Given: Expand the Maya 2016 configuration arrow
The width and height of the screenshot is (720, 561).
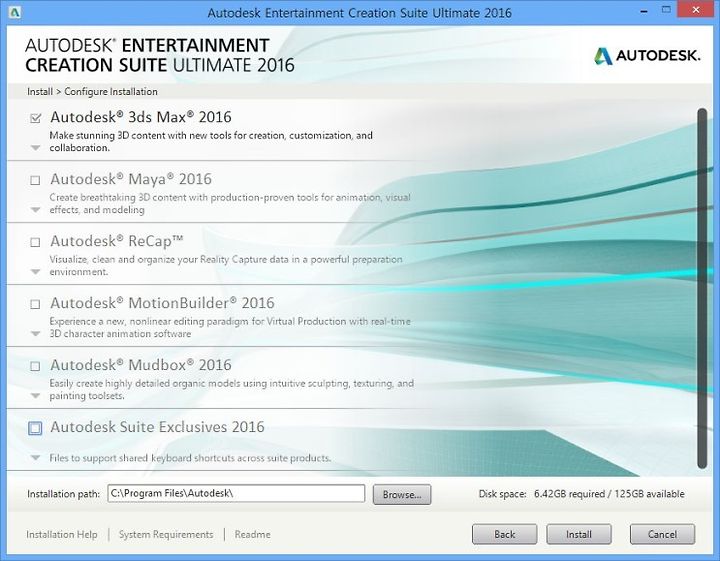Looking at the screenshot, I should [35, 210].
